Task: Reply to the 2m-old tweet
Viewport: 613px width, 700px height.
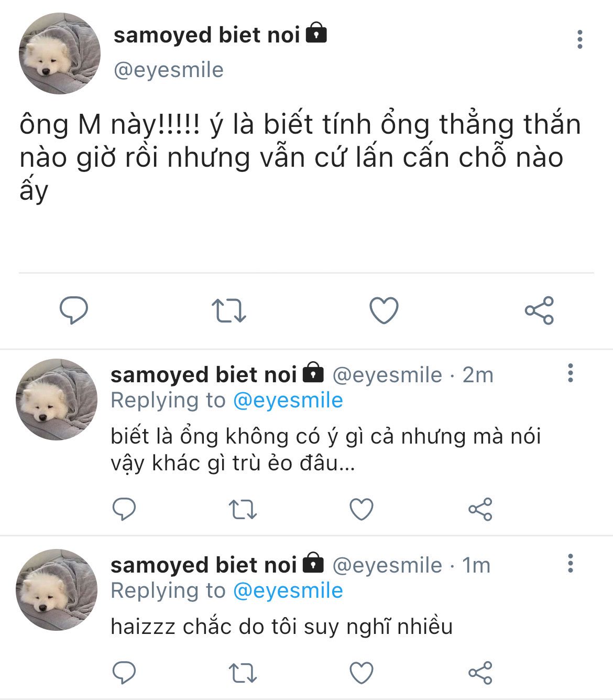Action: tap(124, 509)
